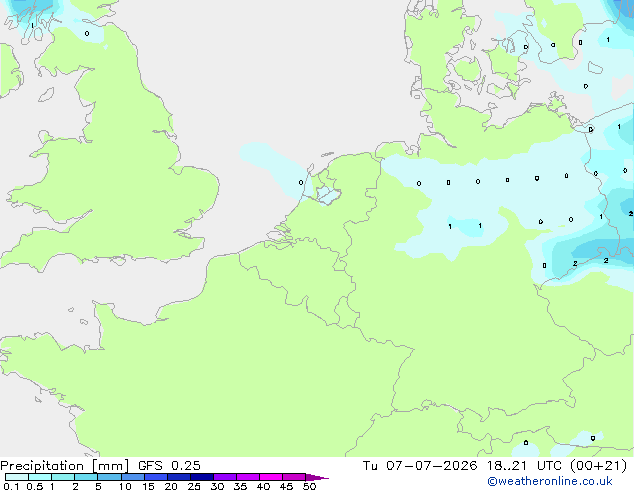Click the "Precipitation" title word

[x=42, y=466]
